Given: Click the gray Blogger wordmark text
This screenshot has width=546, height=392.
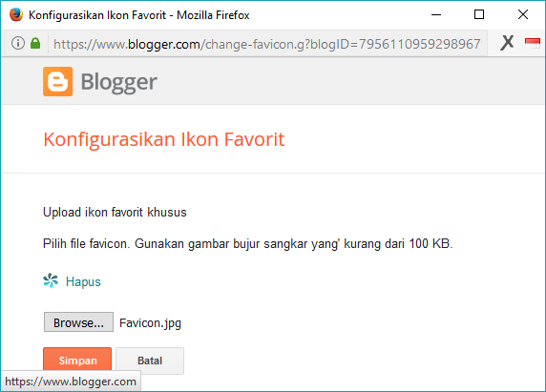Looking at the screenshot, I should (119, 83).
